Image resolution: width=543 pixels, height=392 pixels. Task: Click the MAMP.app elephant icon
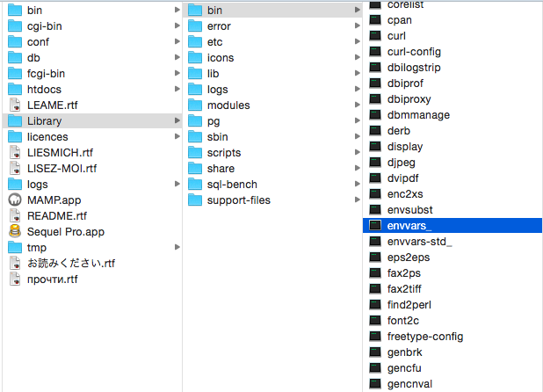[x=15, y=200]
